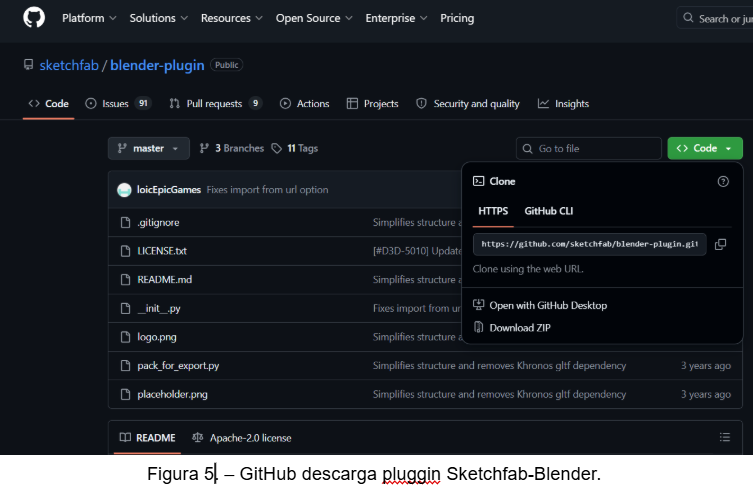Image resolution: width=753 pixels, height=487 pixels.
Task: Click the terminal icon beside Clone
Action: pyautogui.click(x=478, y=181)
